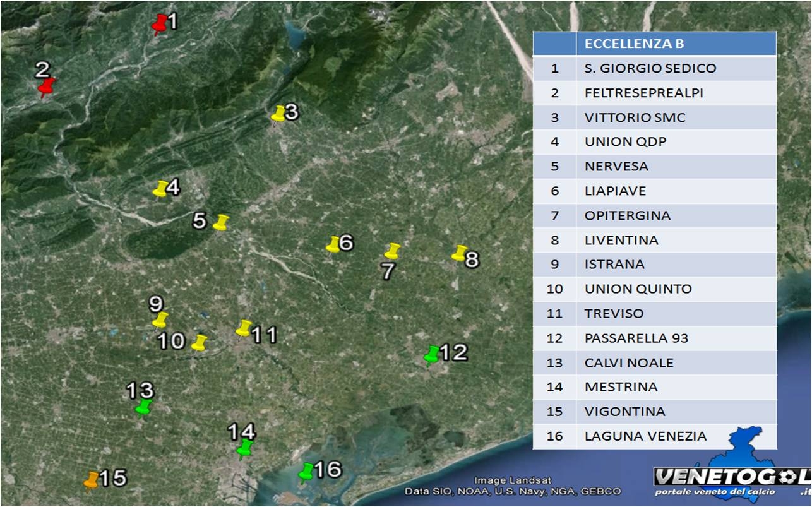The width and height of the screenshot is (812, 507).
Task: Click green pushpin 16 for Laguna Venezia
Action: click(x=306, y=471)
